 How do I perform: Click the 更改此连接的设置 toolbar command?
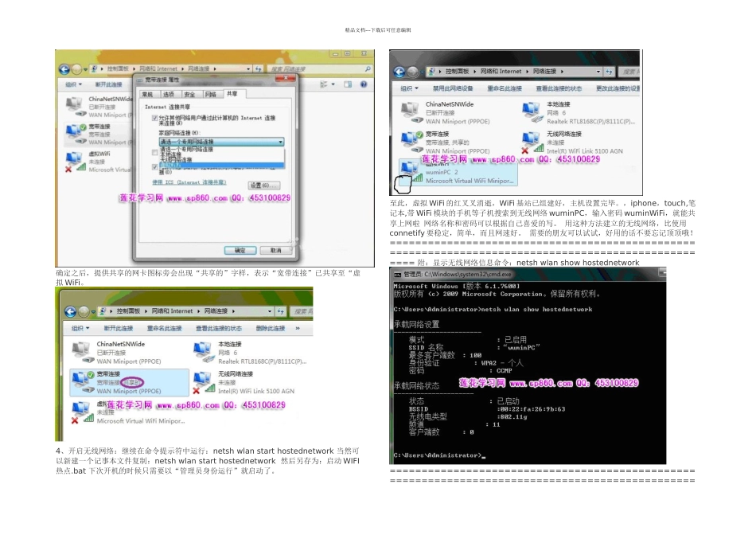coord(618,88)
